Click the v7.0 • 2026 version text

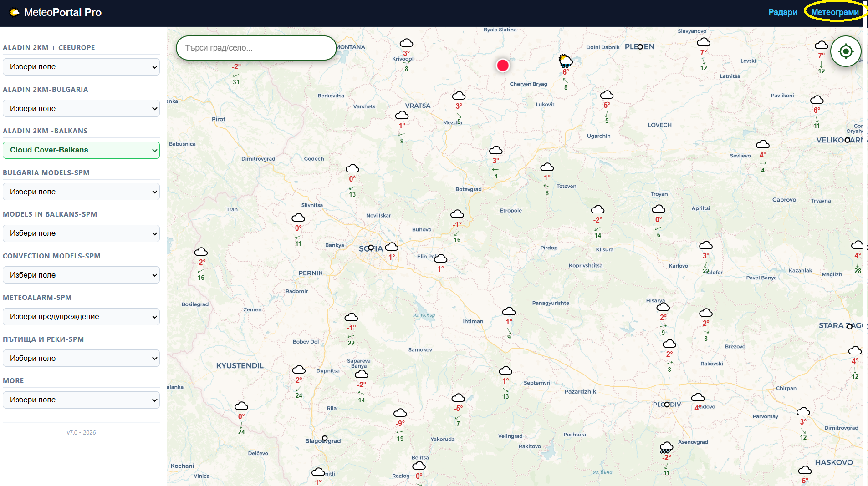pyautogui.click(x=81, y=433)
